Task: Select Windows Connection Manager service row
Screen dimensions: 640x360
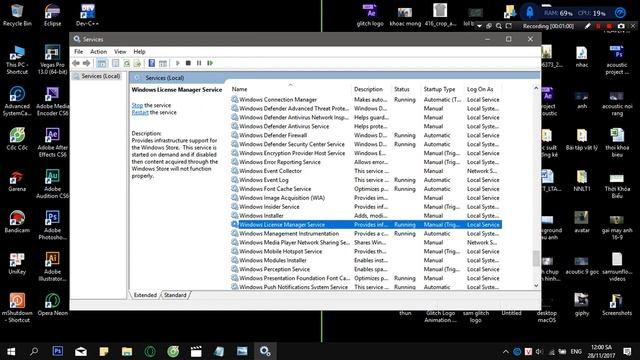Action: [366, 100]
